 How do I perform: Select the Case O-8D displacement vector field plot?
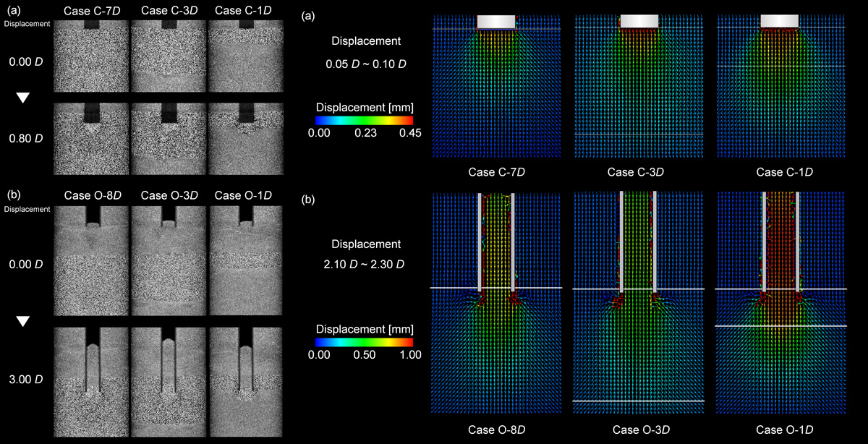coord(496,302)
